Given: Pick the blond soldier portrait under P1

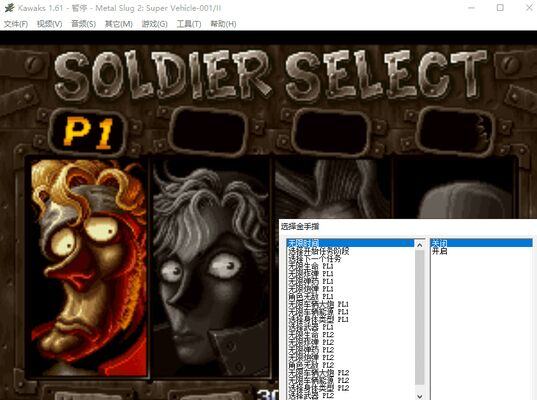Looking at the screenshot, I should pyautogui.click(x=89, y=268).
